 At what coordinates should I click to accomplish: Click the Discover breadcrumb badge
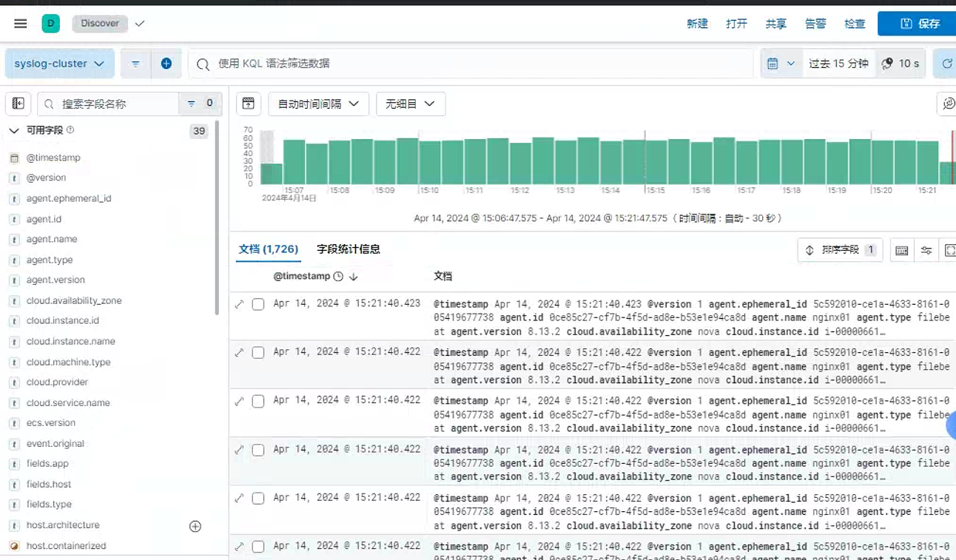100,24
